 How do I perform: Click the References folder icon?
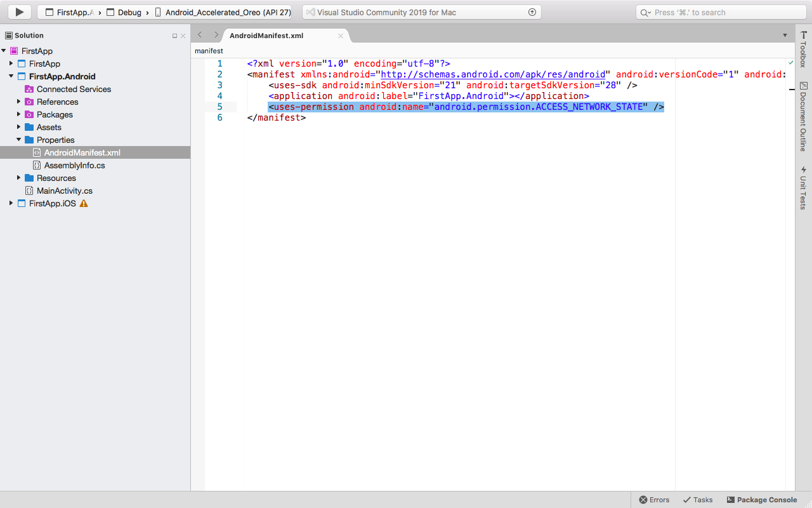[x=29, y=102]
